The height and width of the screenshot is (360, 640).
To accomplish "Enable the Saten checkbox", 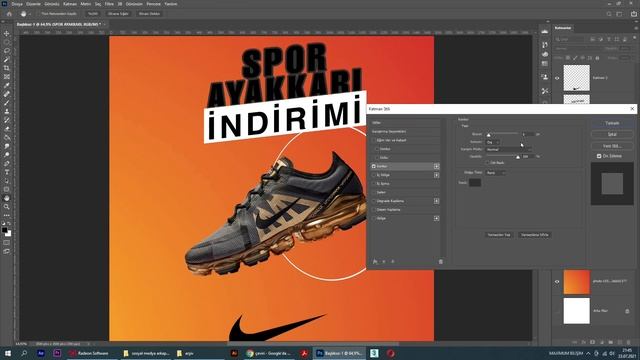I will [x=373, y=192].
